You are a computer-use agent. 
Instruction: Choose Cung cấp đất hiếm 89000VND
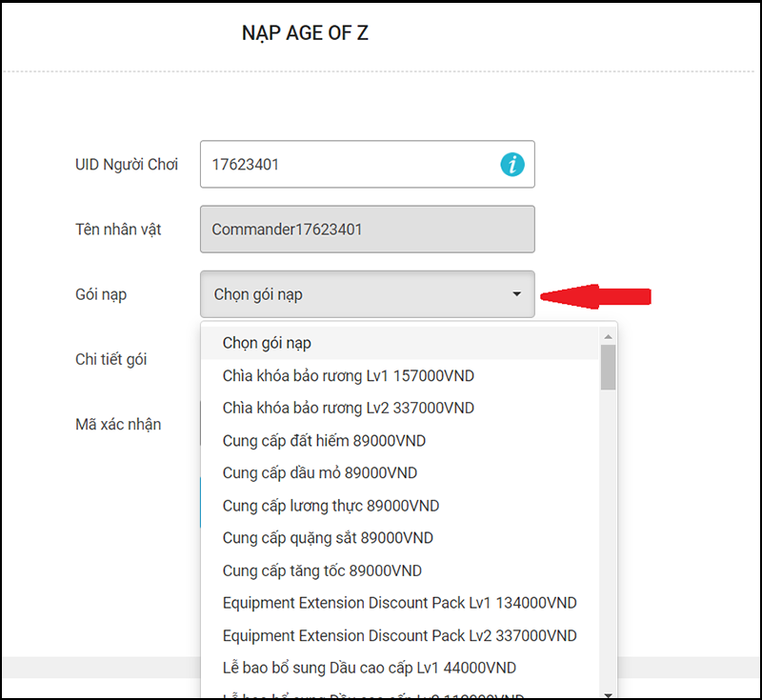[x=399, y=441]
